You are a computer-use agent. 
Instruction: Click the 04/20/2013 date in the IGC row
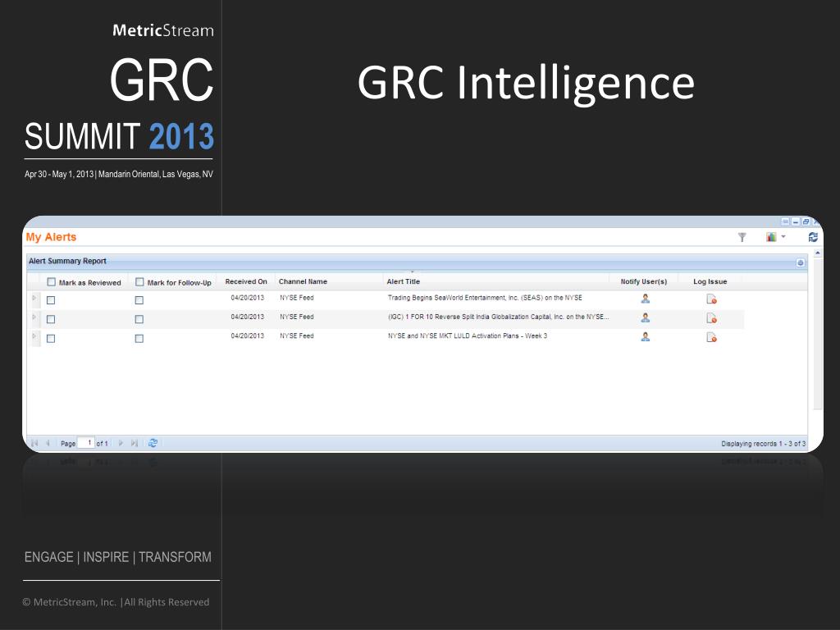(248, 317)
